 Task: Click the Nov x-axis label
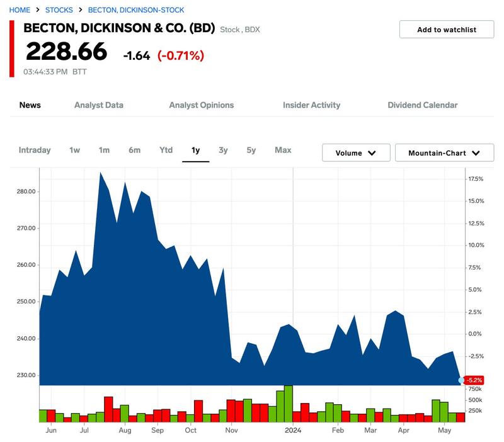pyautogui.click(x=231, y=430)
